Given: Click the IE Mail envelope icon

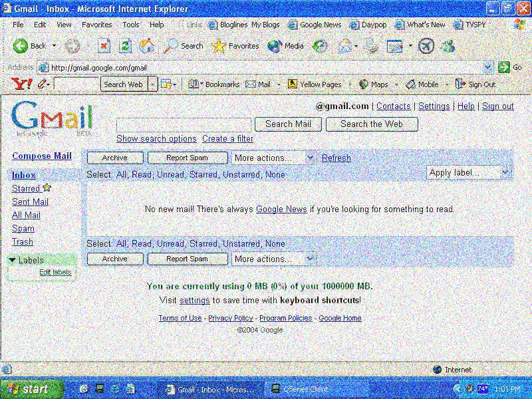Looking at the screenshot, I should point(344,46).
